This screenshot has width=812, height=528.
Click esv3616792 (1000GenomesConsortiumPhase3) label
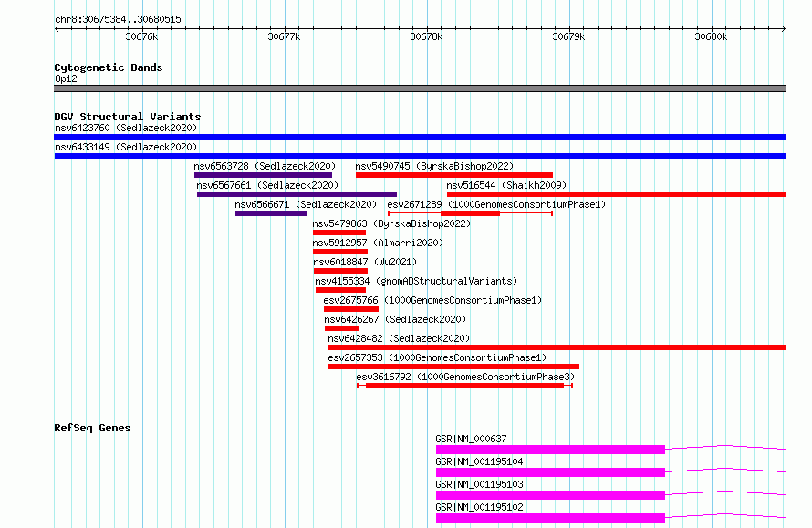click(x=465, y=377)
